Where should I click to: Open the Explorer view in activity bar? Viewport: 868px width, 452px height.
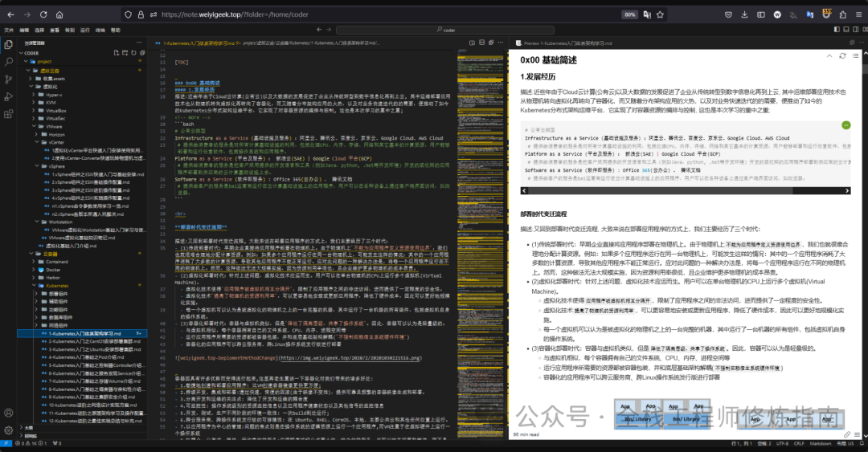[x=8, y=44]
